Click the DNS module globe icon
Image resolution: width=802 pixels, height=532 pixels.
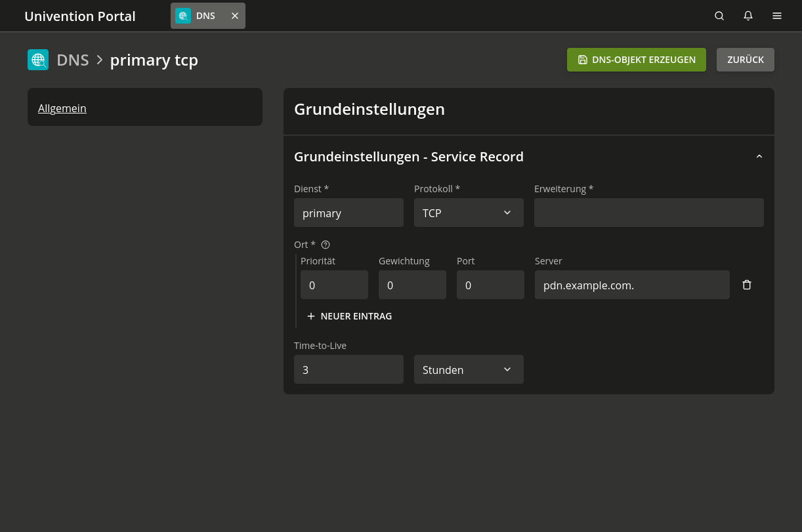[x=38, y=60]
